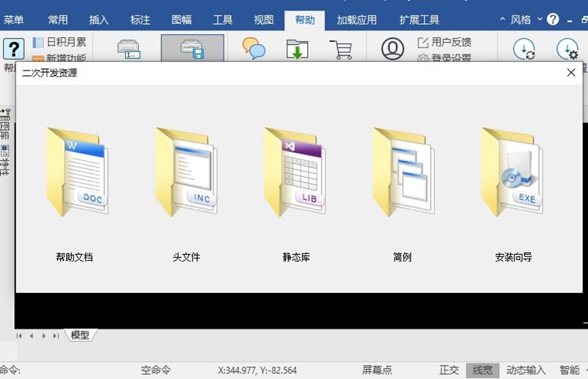Click the 新增功能 new features item
This screenshot has width=588, height=379.
click(x=60, y=58)
